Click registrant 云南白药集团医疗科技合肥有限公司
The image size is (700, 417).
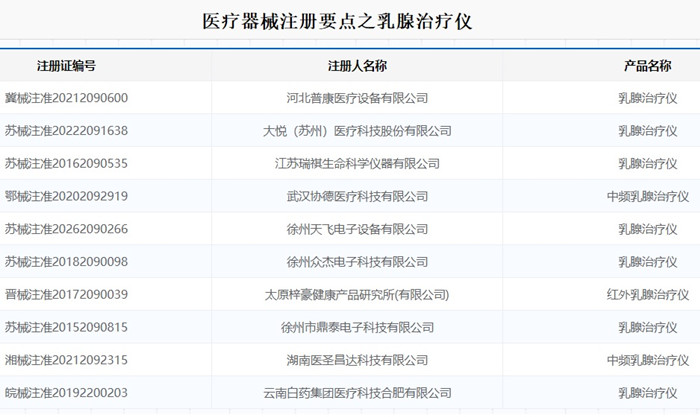[357, 393]
